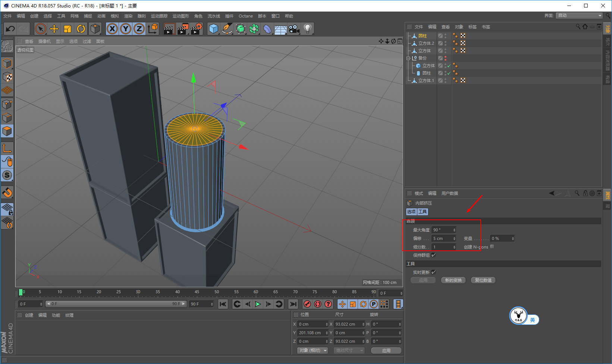
Task: Open the Octane menu
Action: (246, 16)
